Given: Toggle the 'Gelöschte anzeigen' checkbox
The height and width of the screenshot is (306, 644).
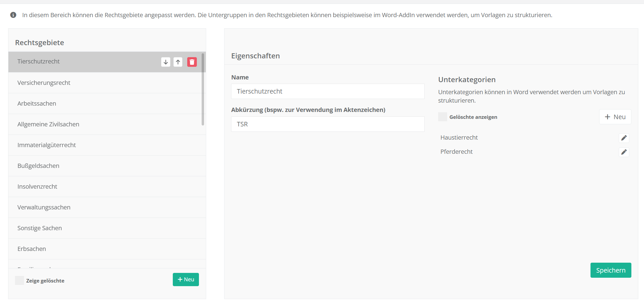Looking at the screenshot, I should pos(442,117).
